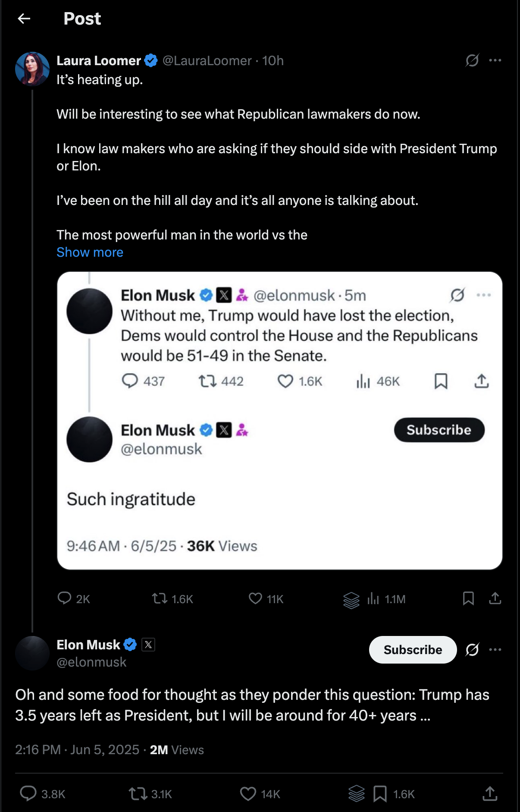Share Elon Musk's reply post

[x=490, y=794]
